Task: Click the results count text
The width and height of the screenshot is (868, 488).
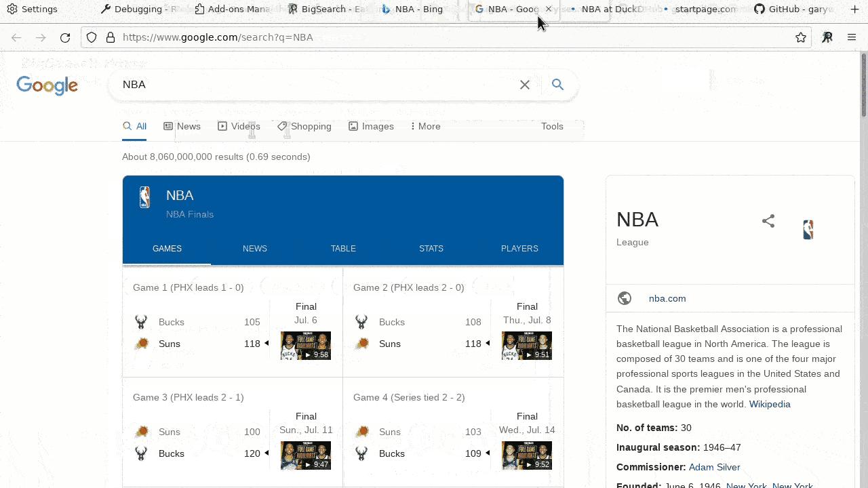Action: click(x=216, y=157)
